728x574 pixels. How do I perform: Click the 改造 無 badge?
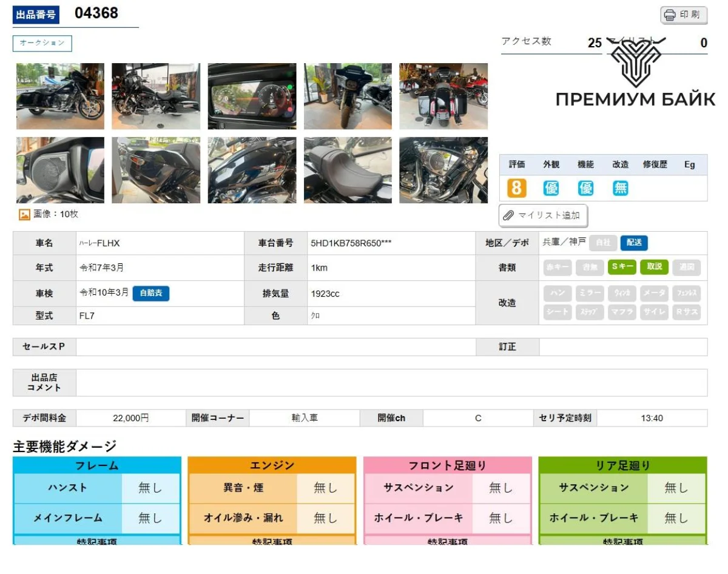point(620,188)
